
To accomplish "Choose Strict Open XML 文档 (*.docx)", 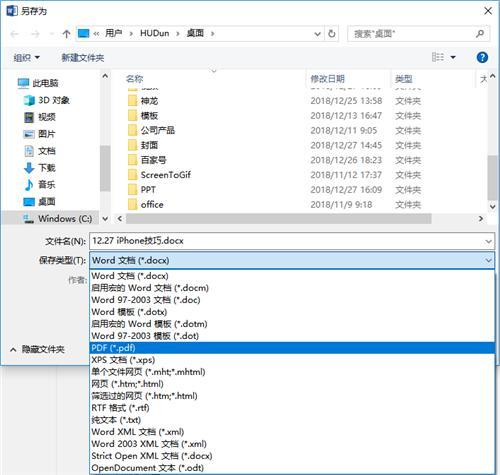I will tap(292, 456).
